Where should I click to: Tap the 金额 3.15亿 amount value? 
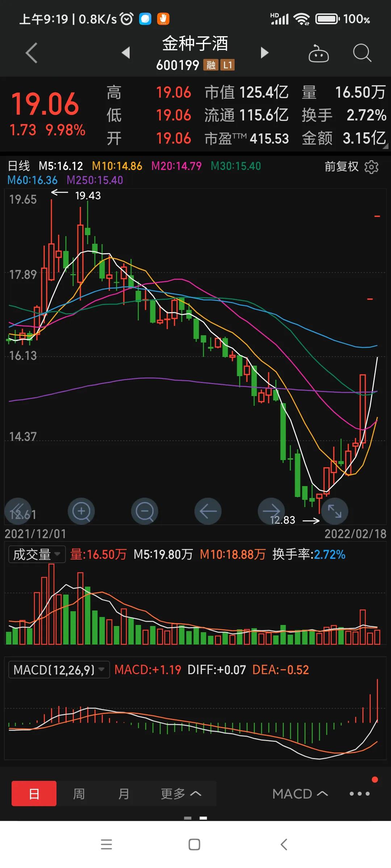[x=344, y=138]
